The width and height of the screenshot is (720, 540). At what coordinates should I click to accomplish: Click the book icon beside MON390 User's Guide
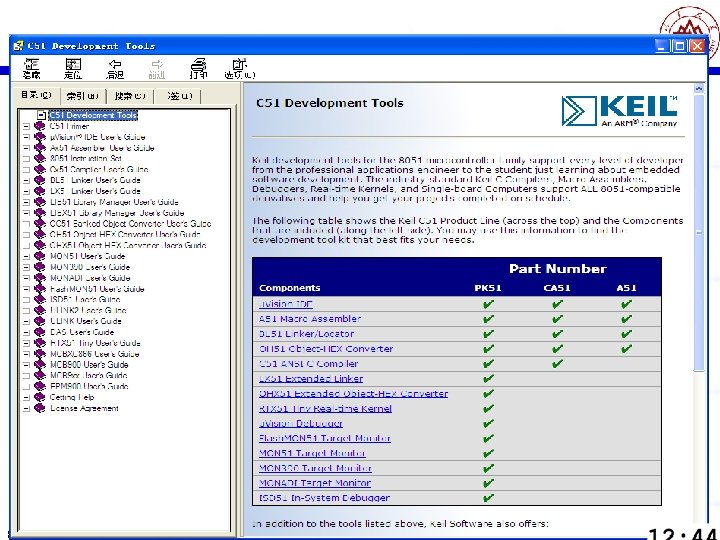(40, 267)
